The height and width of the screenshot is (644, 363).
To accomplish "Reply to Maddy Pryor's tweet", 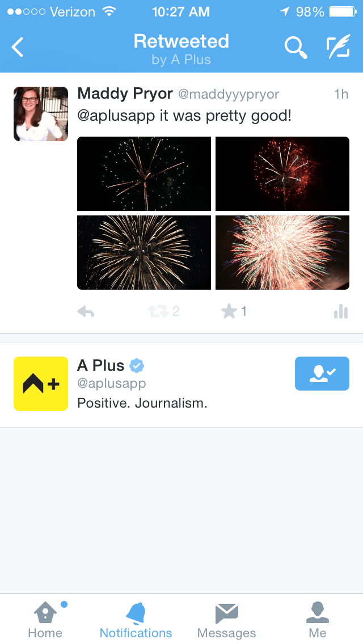I will [86, 312].
